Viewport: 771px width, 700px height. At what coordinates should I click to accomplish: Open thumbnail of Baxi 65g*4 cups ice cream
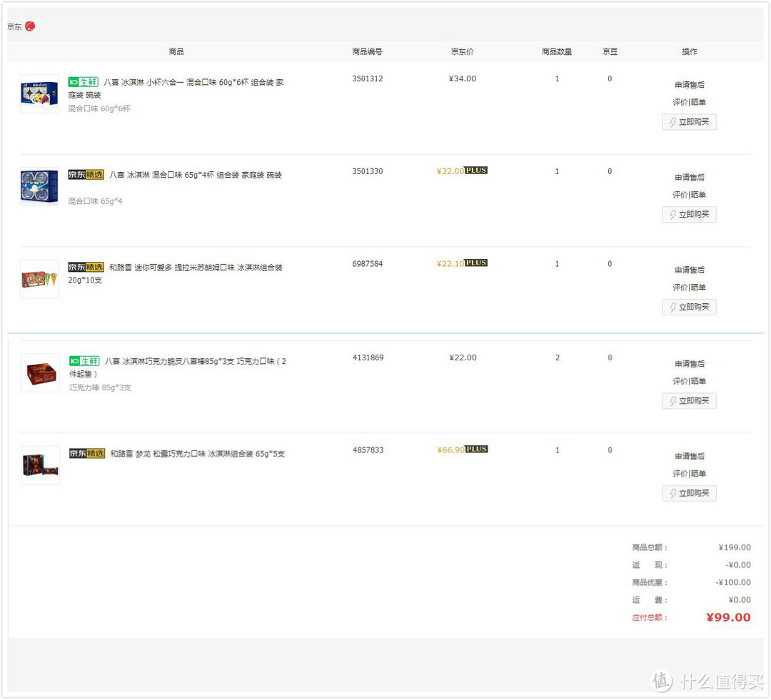point(39,186)
